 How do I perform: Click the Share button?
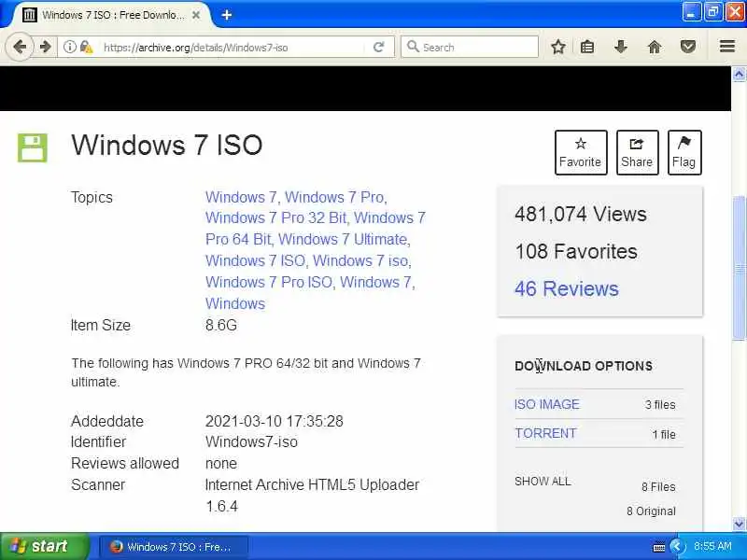pos(637,152)
